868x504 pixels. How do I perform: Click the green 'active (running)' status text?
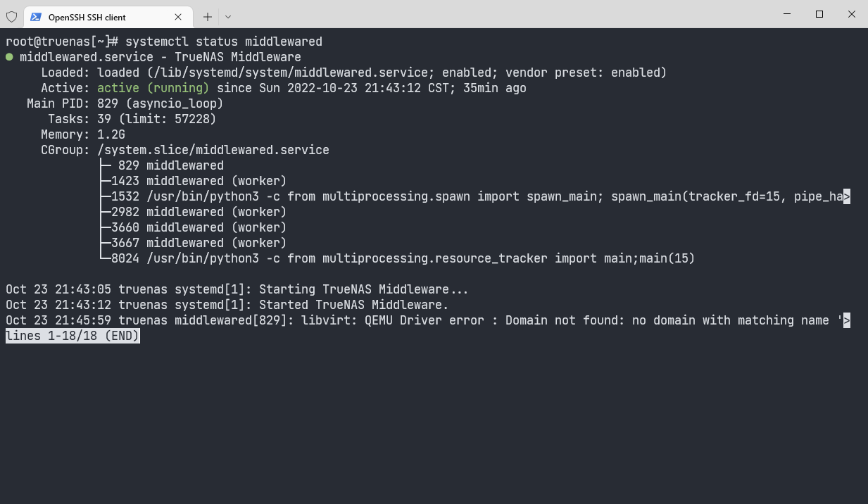pyautogui.click(x=153, y=88)
